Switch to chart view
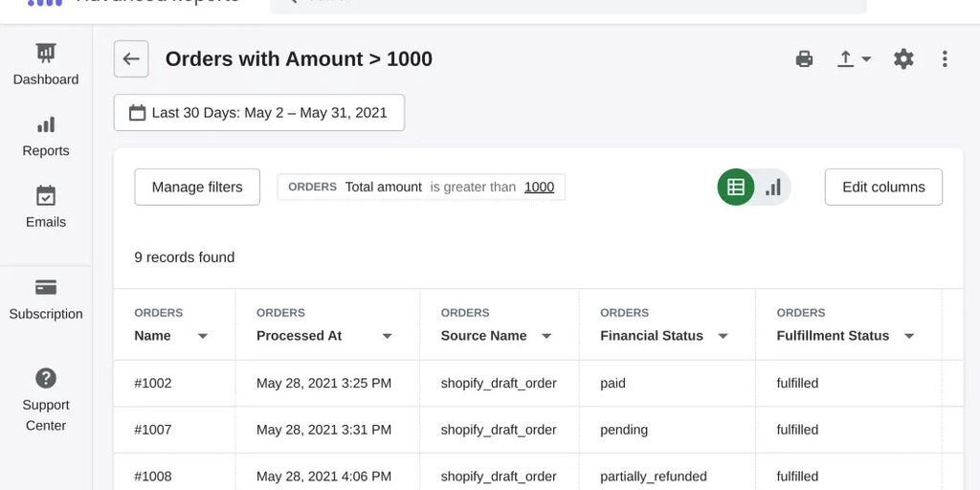Viewport: 980px width, 490px height. (x=773, y=187)
